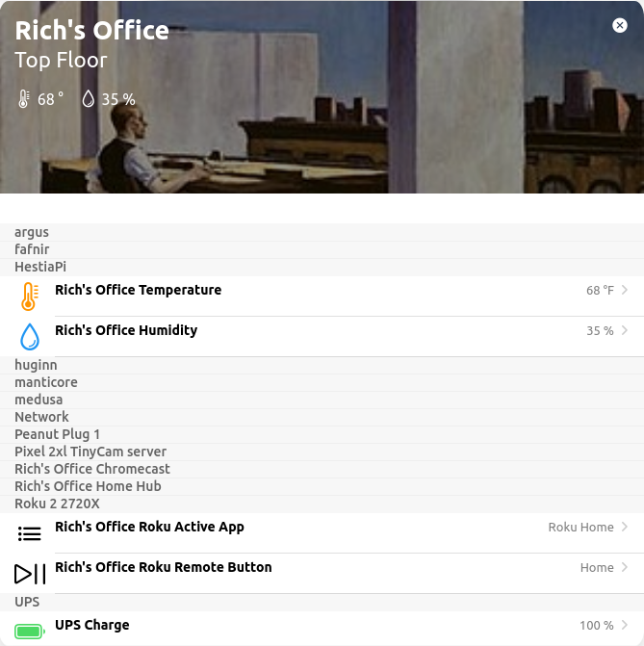Click the office painting header image

click(x=385, y=106)
